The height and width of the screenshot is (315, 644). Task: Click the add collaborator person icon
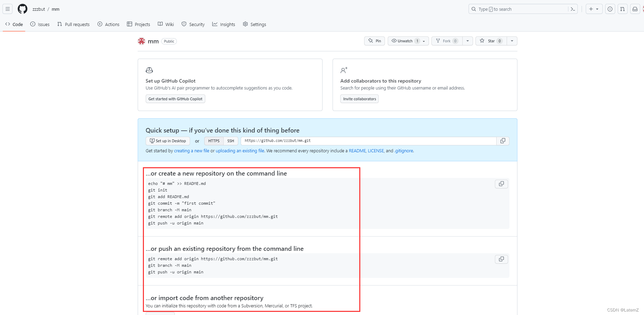pyautogui.click(x=344, y=70)
